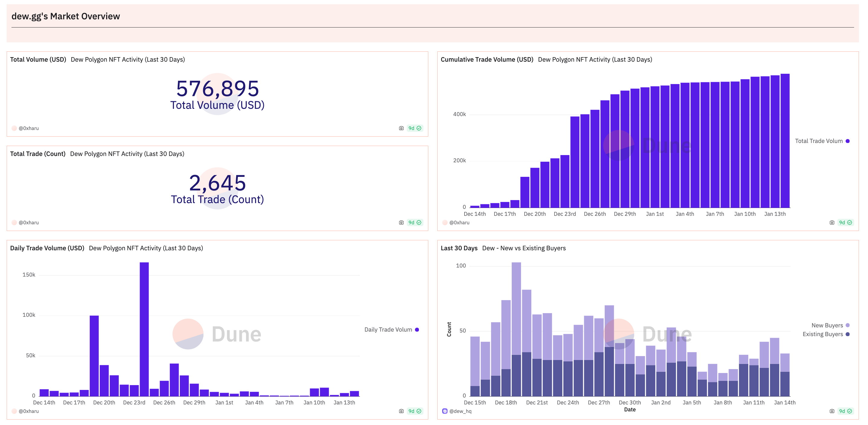Open Last 30 Days buyers chart title
The width and height of the screenshot is (868, 425).
(x=459, y=248)
